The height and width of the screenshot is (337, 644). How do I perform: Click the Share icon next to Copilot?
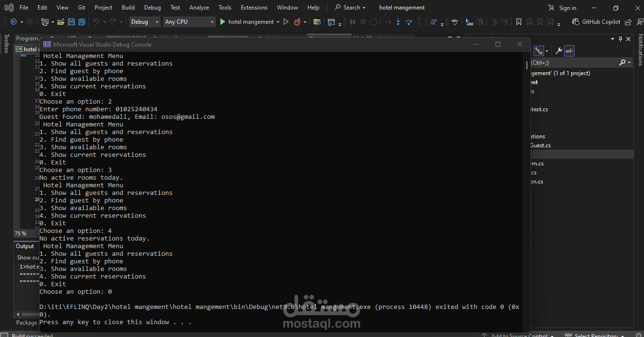pos(628,22)
